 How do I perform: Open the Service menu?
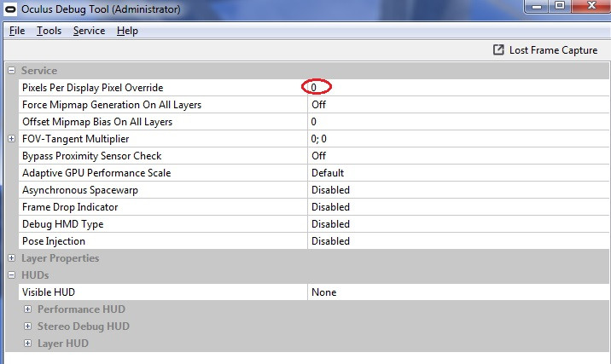tap(90, 31)
